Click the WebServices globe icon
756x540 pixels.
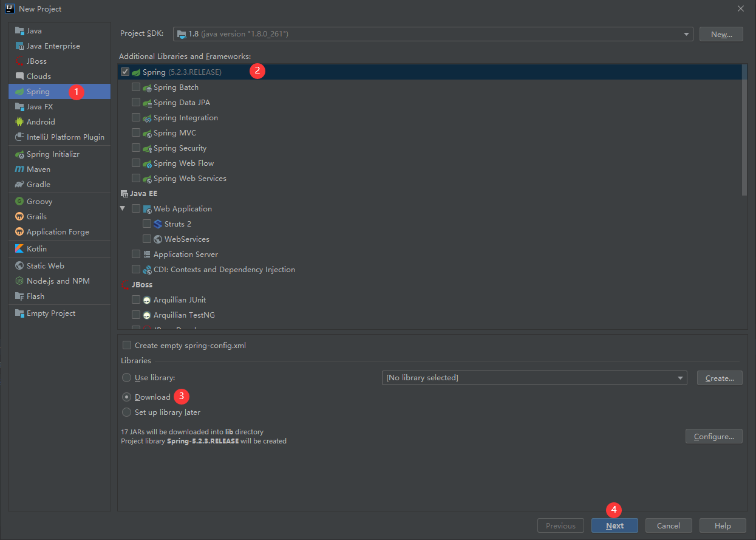pyautogui.click(x=158, y=239)
